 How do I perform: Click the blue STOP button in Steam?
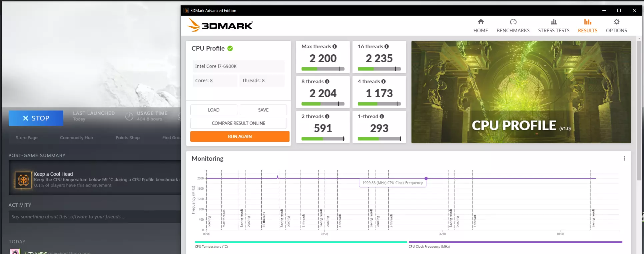pos(36,118)
